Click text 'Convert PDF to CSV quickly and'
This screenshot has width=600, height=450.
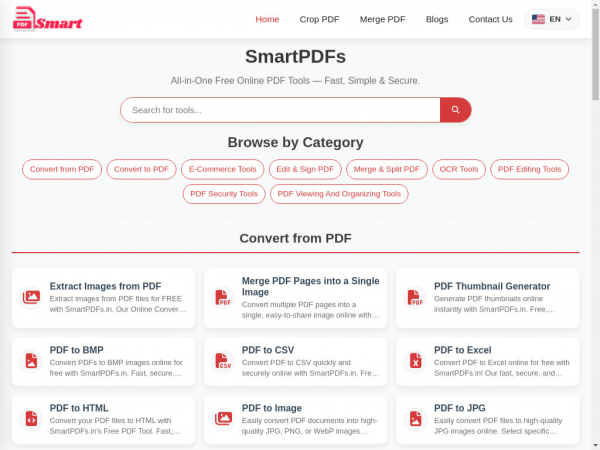click(x=296, y=362)
